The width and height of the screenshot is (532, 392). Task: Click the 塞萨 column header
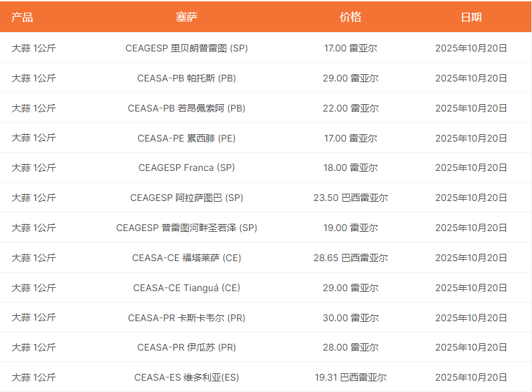pyautogui.click(x=186, y=17)
